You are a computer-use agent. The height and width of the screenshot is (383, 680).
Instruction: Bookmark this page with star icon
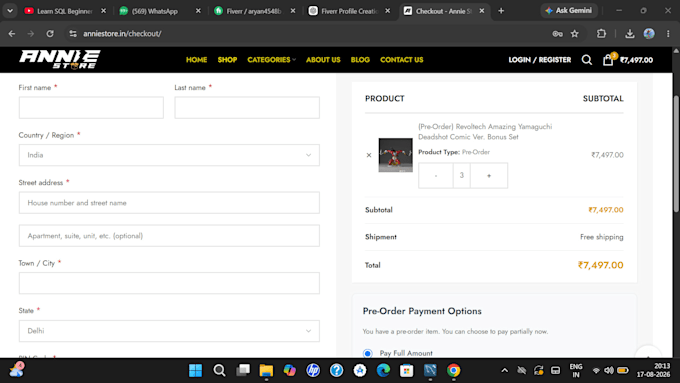pos(575,33)
